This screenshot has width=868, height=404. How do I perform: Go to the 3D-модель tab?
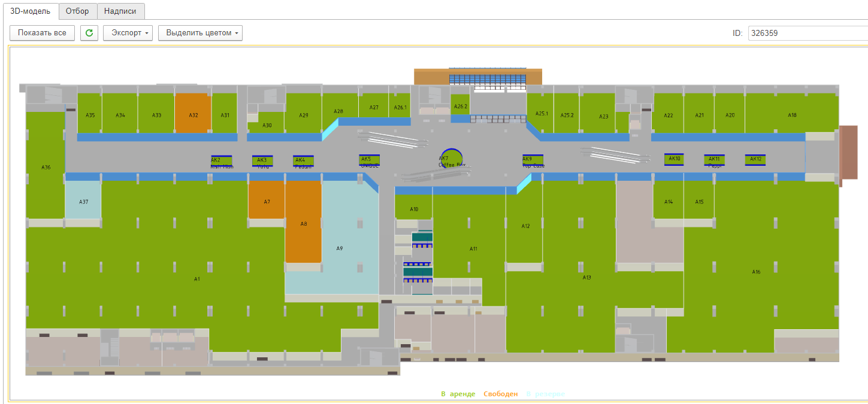pyautogui.click(x=30, y=11)
